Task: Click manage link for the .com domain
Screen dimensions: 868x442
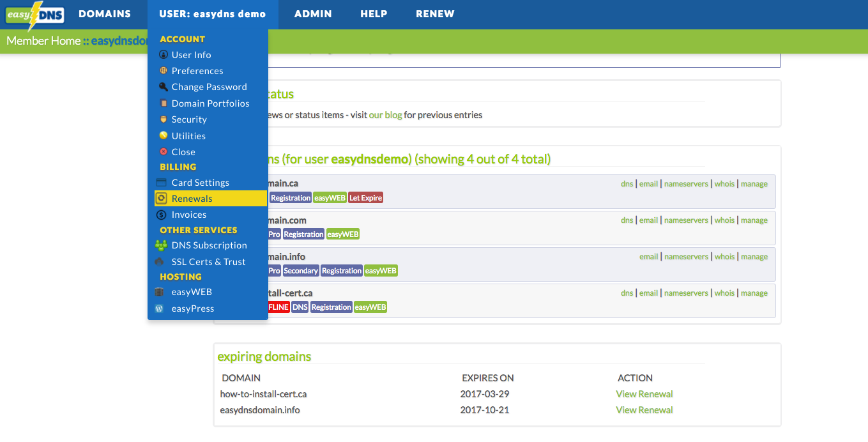Action: (x=754, y=220)
